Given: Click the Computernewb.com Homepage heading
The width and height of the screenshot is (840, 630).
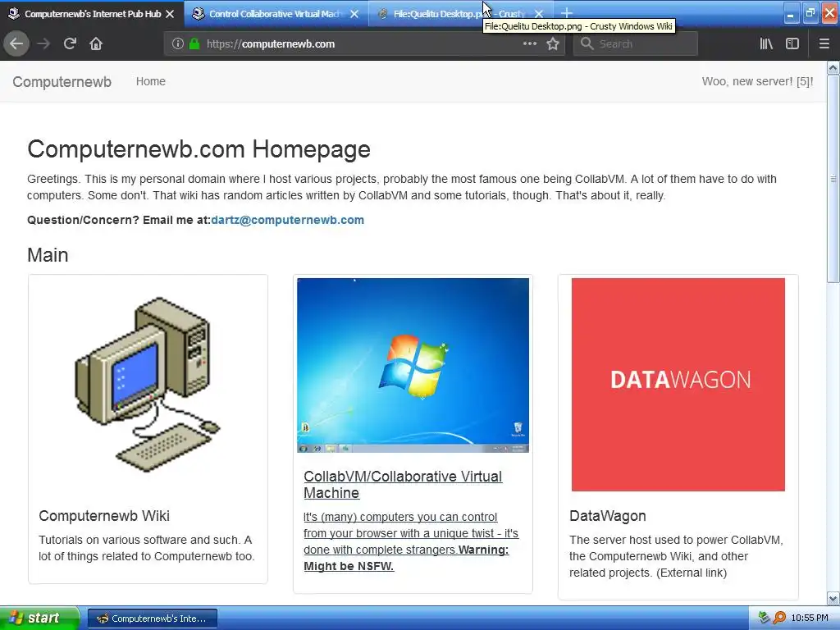Looking at the screenshot, I should [199, 149].
